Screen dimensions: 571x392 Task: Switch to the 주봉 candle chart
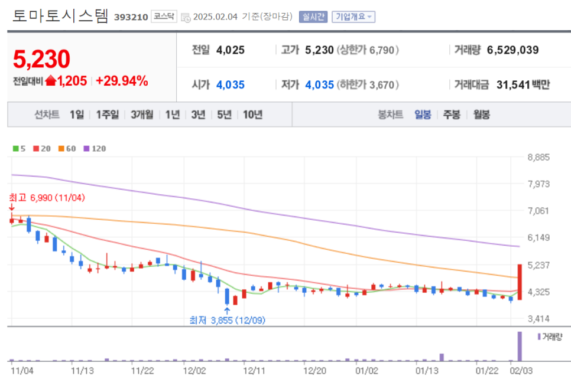[x=452, y=115]
